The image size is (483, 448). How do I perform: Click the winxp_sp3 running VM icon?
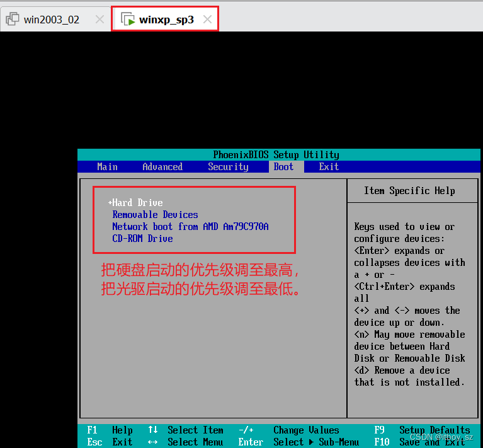click(128, 19)
